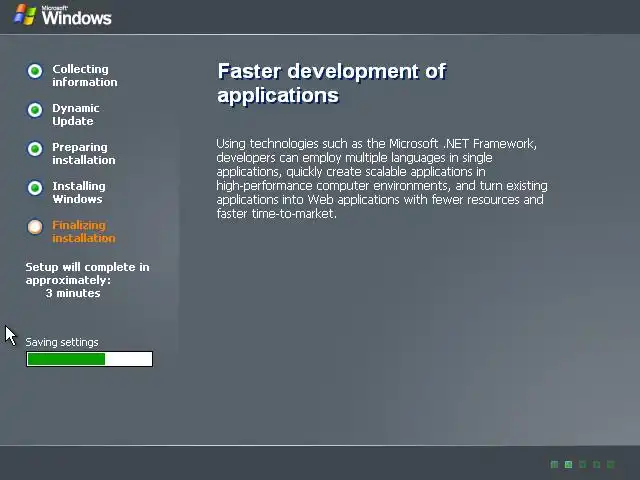640x480 pixels.
Task: Click the Finalizing installation step indicator
Action: pyautogui.click(x=35, y=227)
